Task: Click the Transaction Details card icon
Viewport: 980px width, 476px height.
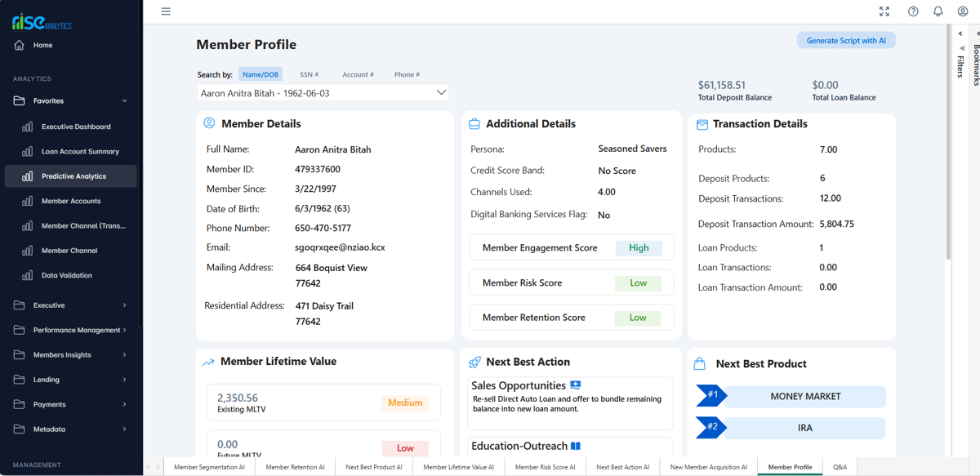Action: coord(702,124)
